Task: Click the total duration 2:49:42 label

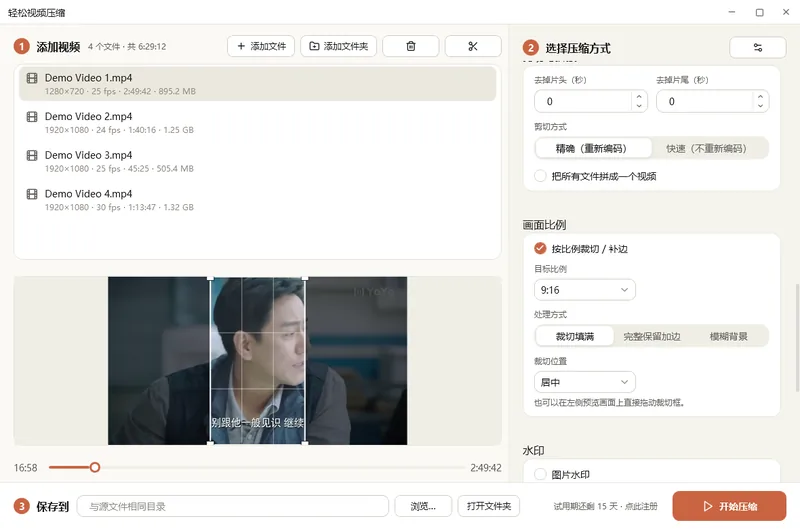Action: pyautogui.click(x=486, y=468)
